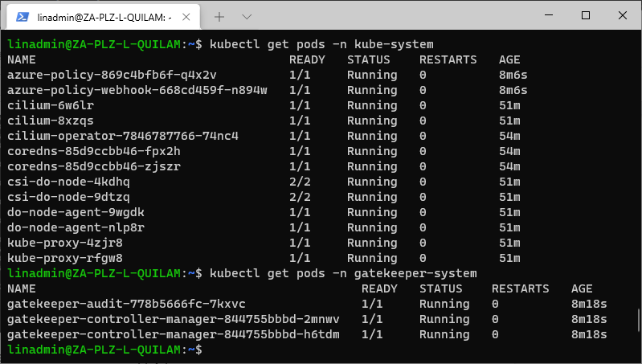Maximize the terminal window

click(586, 15)
